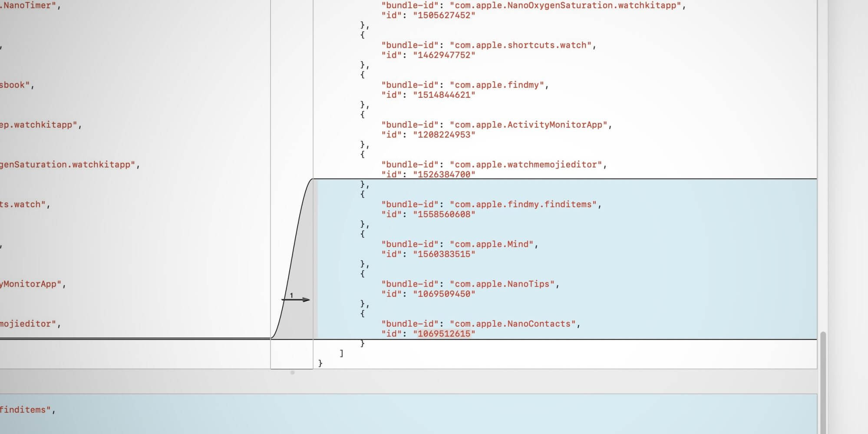The image size is (868, 434).
Task: Select the com.apple.Mind bundle-id line
Action: click(459, 244)
